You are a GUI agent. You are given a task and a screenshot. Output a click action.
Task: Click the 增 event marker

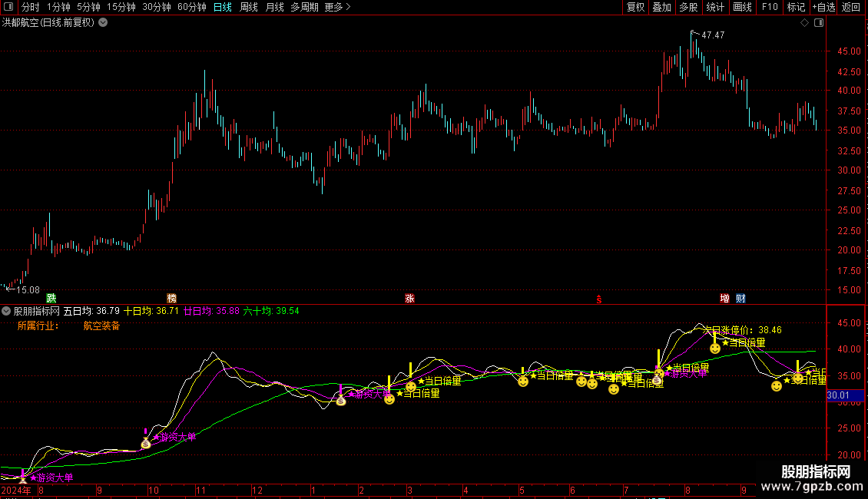point(724,298)
